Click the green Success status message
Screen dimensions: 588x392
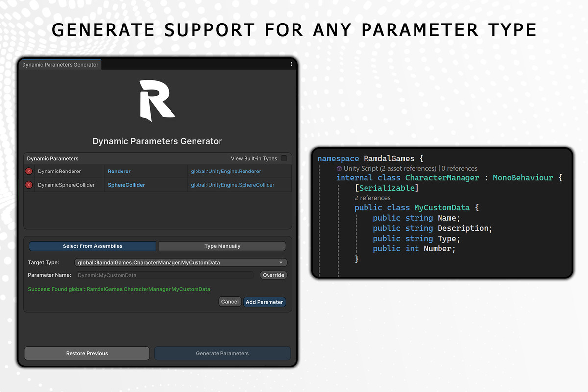(119, 289)
